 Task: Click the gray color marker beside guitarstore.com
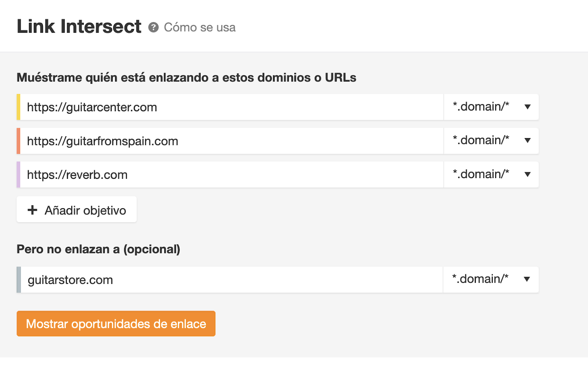[19, 280]
